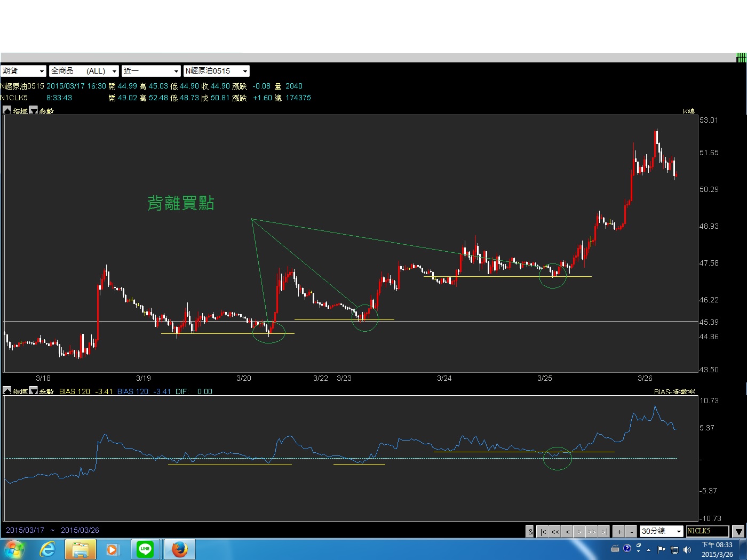Click the green grid icon at top-right corner

[x=741, y=58]
